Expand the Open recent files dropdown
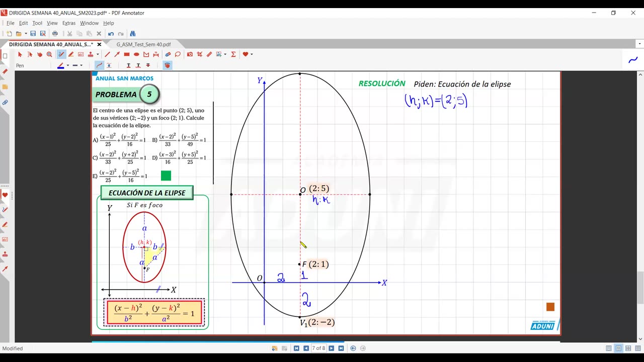This screenshot has width=644, height=362. point(26,34)
